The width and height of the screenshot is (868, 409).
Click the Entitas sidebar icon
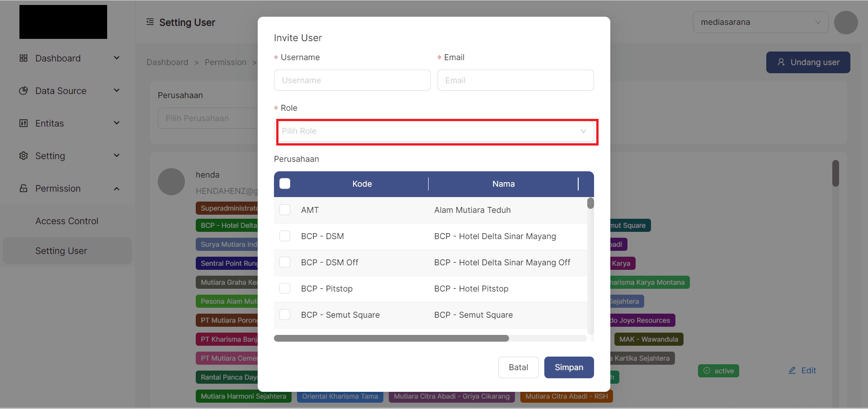[x=24, y=123]
